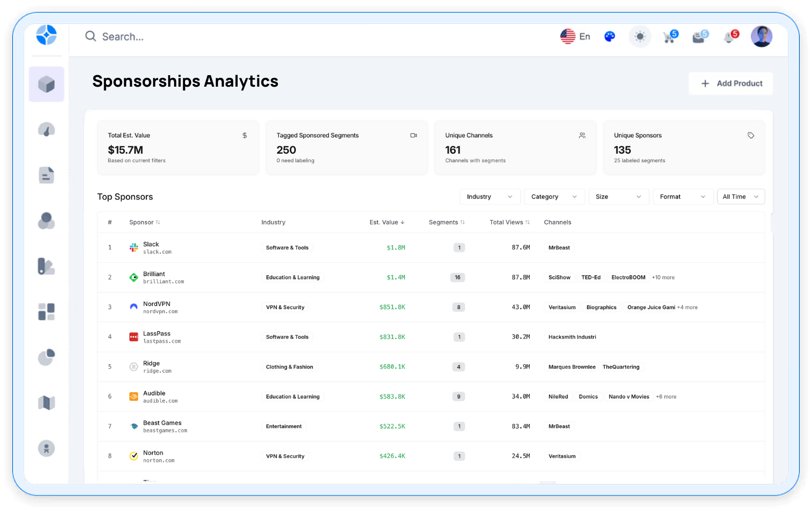Click Hacksmith Industri channel tag
Image resolution: width=812 pixels, height=514 pixels.
(572, 337)
